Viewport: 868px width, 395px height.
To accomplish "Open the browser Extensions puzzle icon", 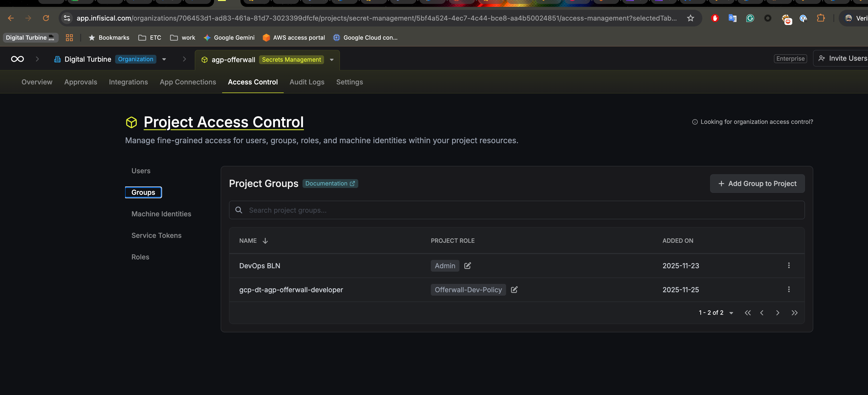I will point(821,18).
